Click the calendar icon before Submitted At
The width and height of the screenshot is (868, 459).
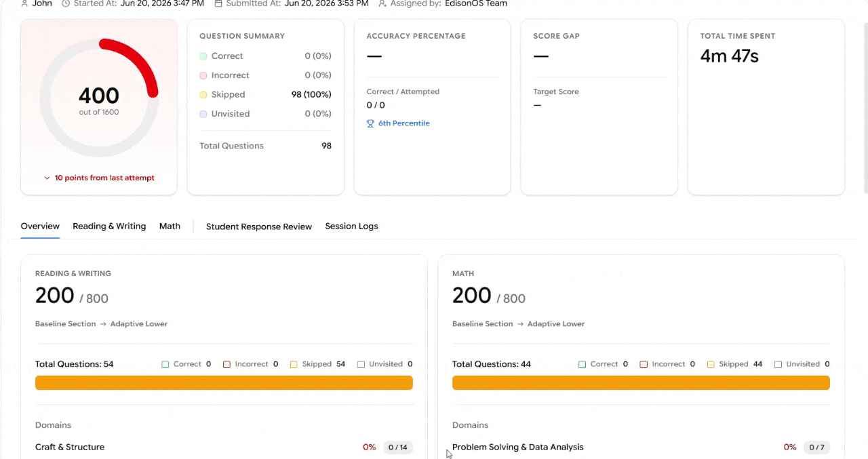click(218, 3)
